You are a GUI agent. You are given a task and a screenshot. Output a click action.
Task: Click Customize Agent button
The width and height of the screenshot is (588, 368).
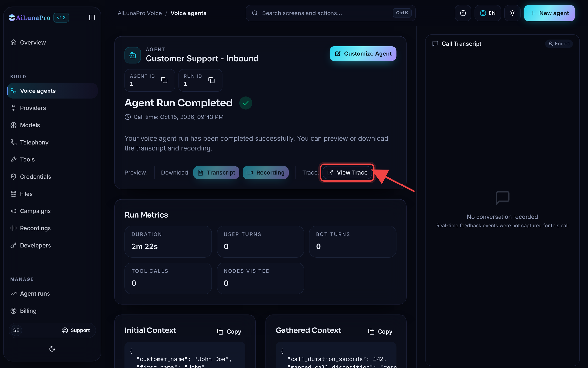tap(363, 53)
